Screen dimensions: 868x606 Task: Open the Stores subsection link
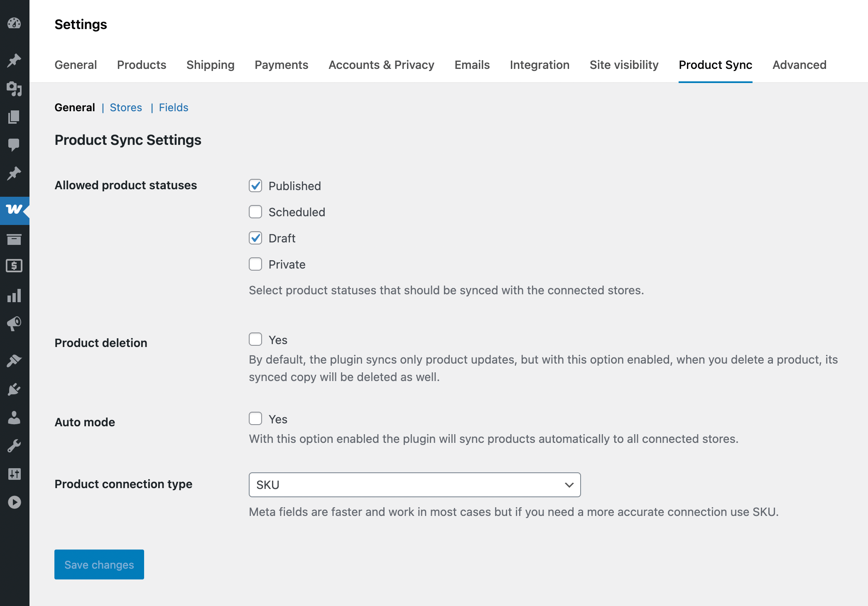(x=126, y=108)
